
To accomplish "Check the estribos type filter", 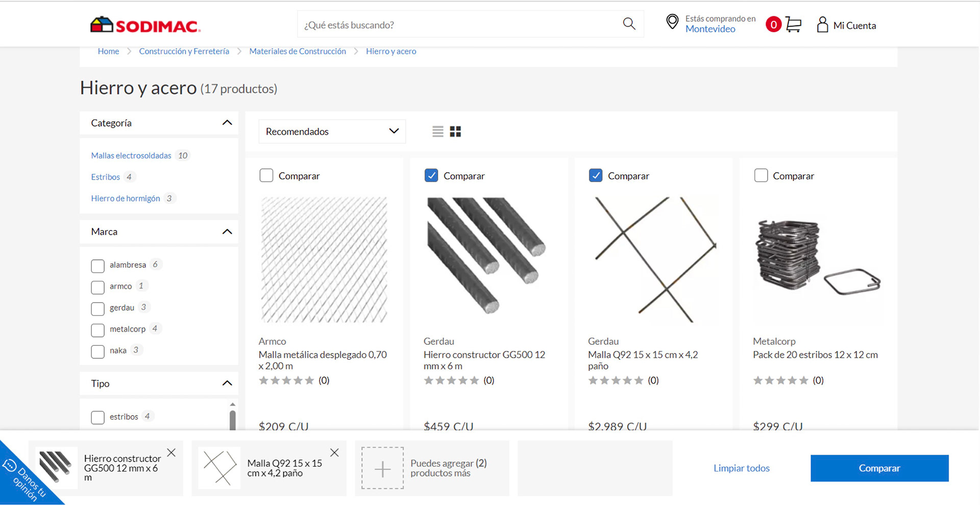I will click(97, 417).
